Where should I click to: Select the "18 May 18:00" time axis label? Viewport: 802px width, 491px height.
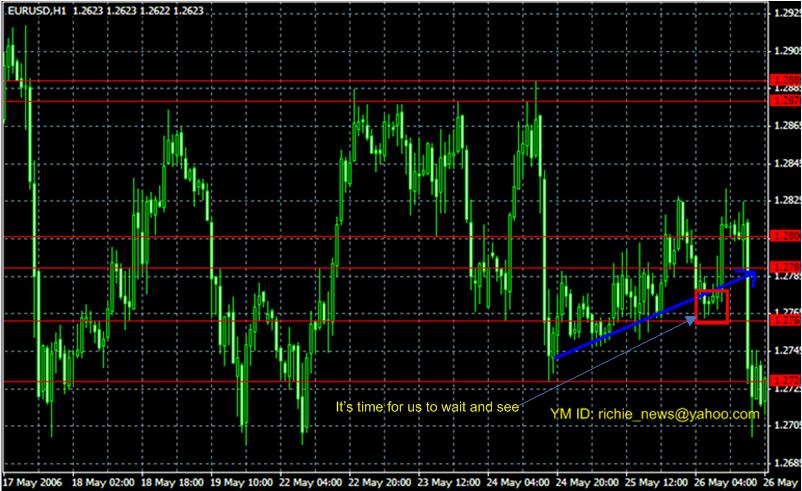172,482
